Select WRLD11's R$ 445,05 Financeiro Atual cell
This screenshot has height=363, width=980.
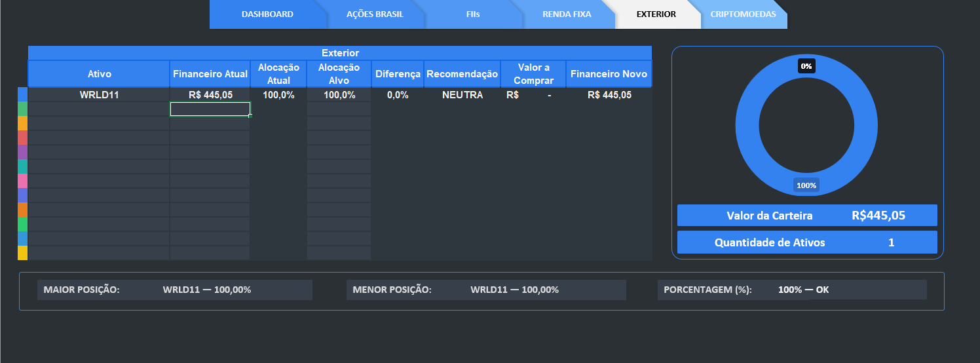[x=210, y=95]
